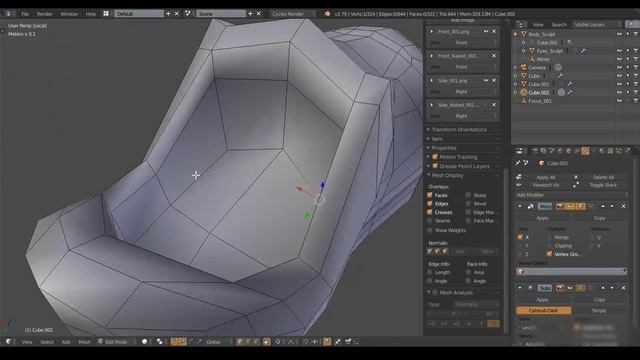Toggle the Edges overlay checkbox

pyautogui.click(x=430, y=204)
